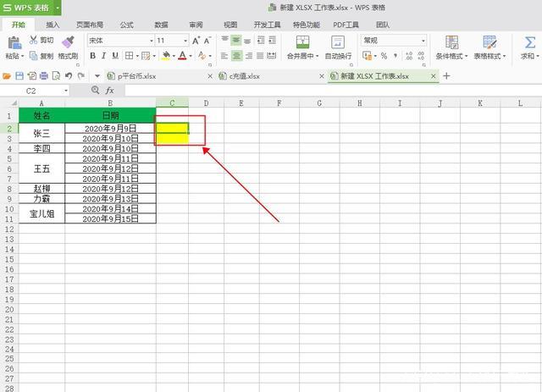Select column header E
Viewport: 542px width, 392px height.
(241, 103)
